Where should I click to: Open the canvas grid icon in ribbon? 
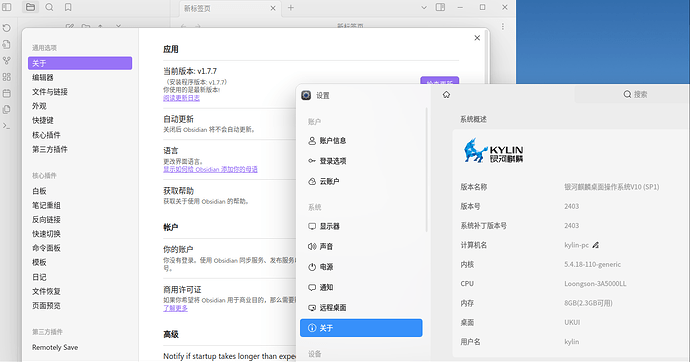pyautogui.click(x=7, y=77)
